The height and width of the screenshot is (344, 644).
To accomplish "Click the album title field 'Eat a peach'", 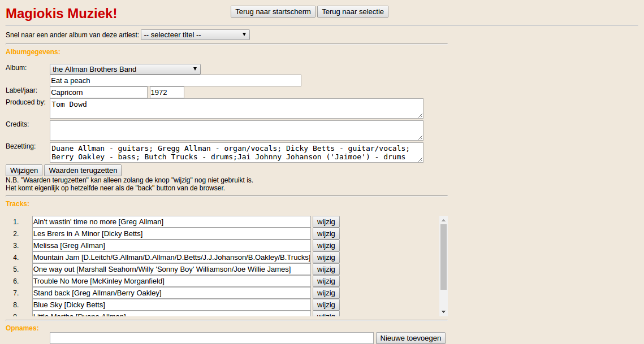I will pyautogui.click(x=175, y=81).
